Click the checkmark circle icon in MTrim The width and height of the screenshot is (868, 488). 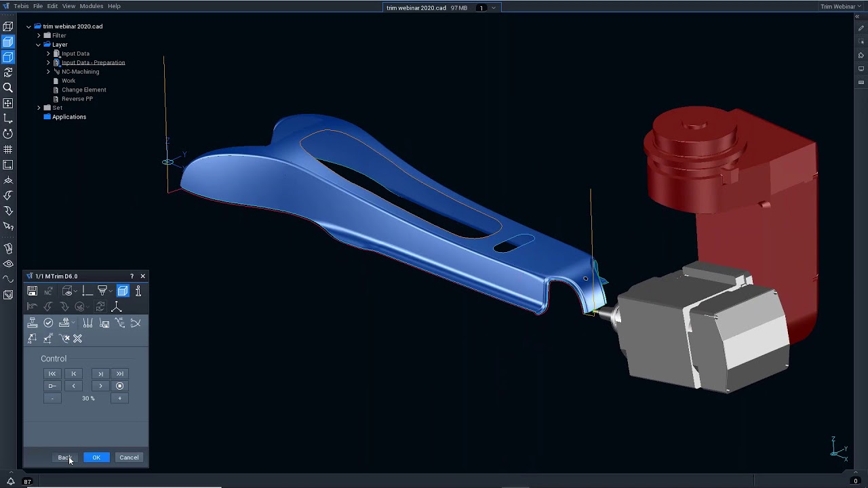pos(48,323)
